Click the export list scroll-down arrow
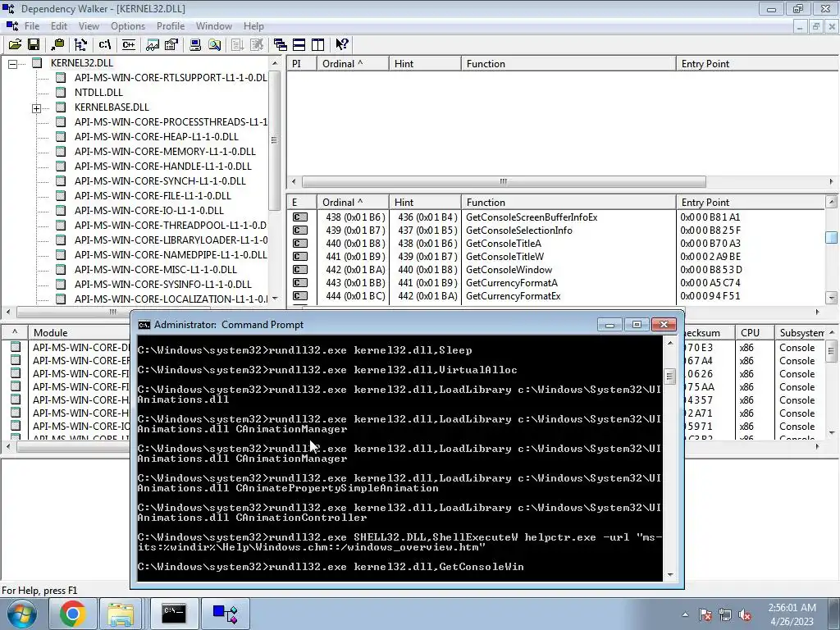The height and width of the screenshot is (630, 840). click(x=832, y=297)
